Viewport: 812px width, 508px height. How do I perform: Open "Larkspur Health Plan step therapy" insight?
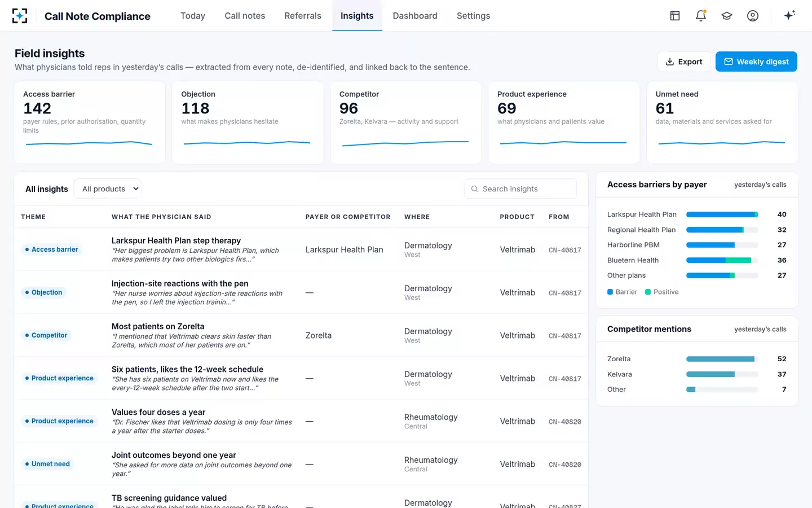point(176,240)
